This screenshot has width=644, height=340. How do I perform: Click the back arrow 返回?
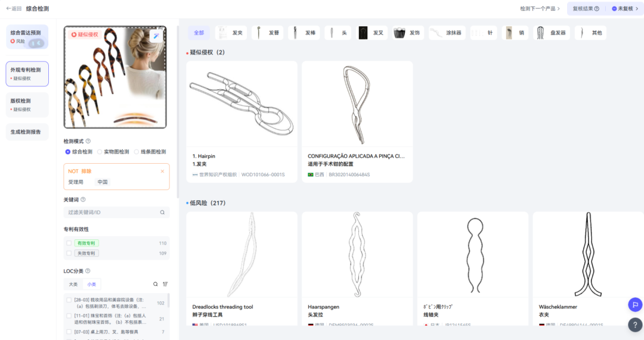(14, 8)
